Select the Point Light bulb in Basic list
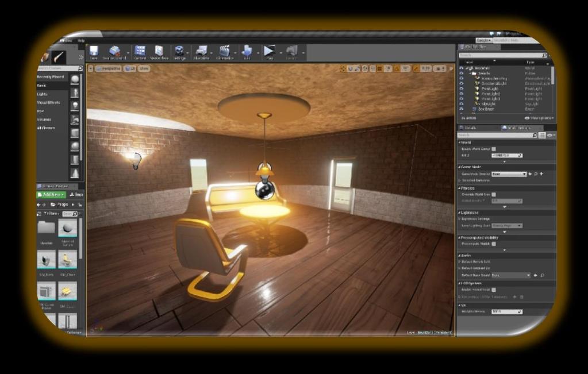Image resolution: width=588 pixels, height=374 pixels. (x=75, y=106)
